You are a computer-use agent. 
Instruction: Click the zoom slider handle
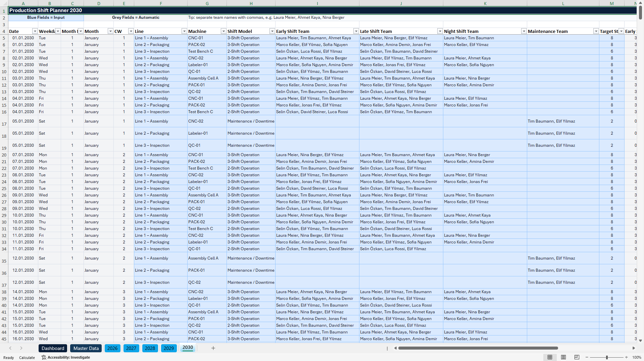pos(607,357)
